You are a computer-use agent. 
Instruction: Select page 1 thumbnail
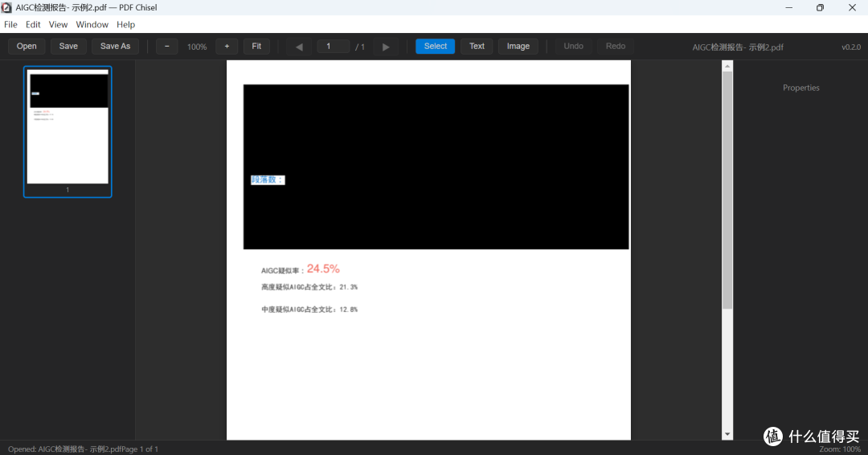tap(68, 131)
